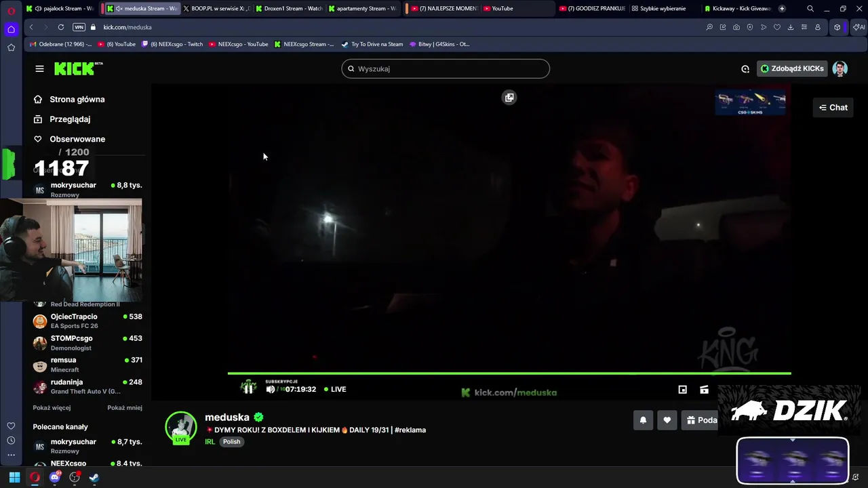
Task: Switch to Kickaway - Kick Giveaway tab
Action: [x=738, y=9]
